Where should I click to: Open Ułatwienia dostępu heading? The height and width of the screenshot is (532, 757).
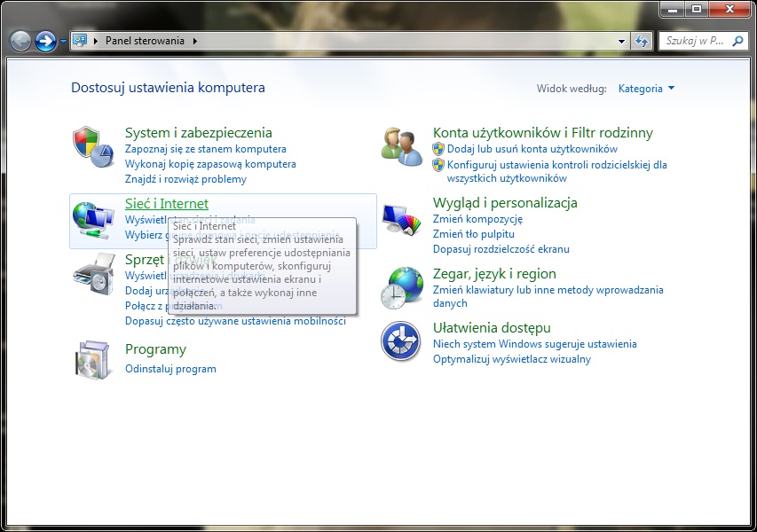click(492, 328)
